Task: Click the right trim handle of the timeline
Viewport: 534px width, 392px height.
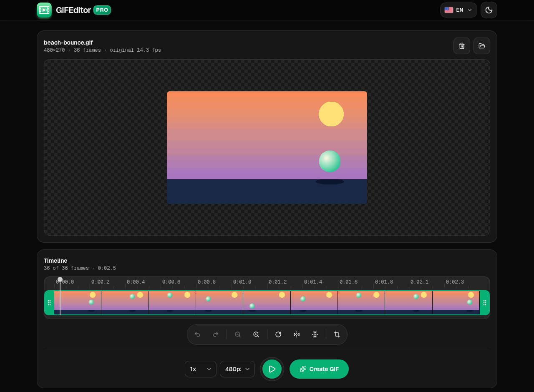Action: coord(485,303)
